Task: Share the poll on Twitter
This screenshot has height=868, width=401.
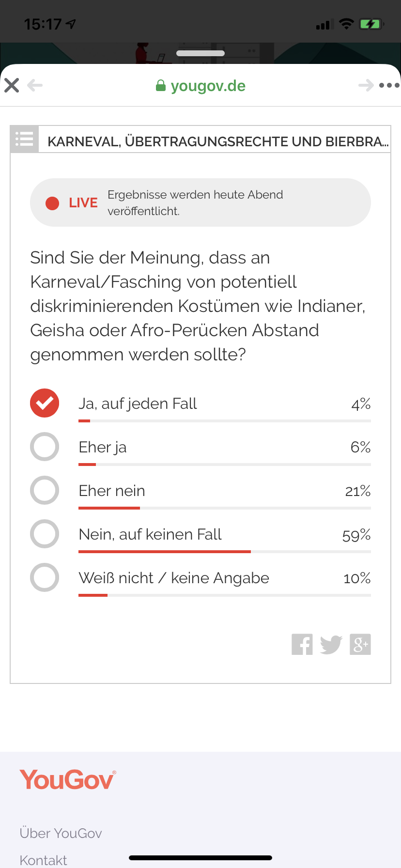Action: (331, 645)
